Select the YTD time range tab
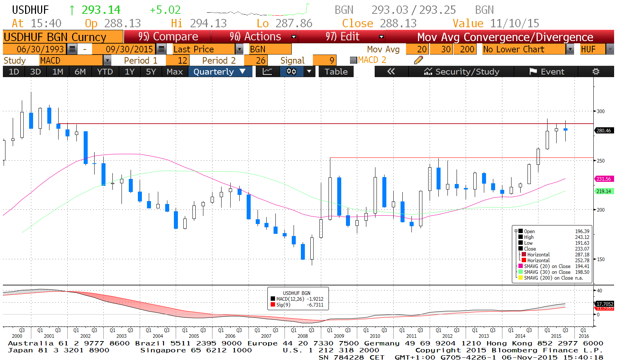This screenshot has height=364, width=617. pos(105,72)
